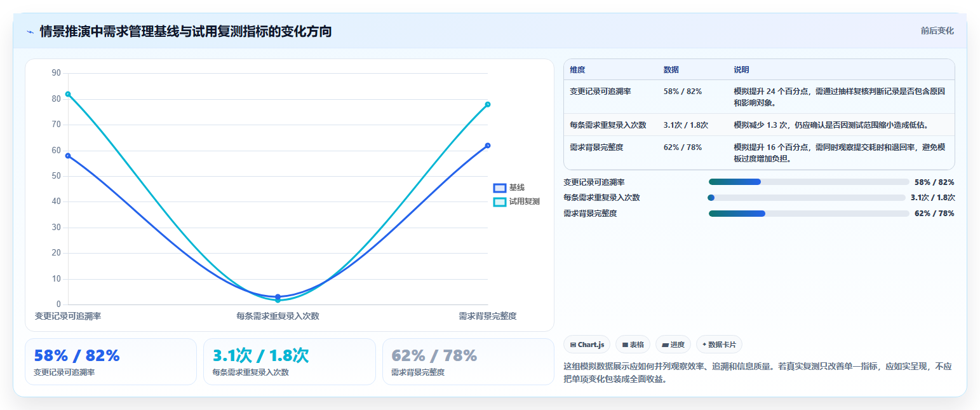Toggle the 试用复测 legend swatch
980x410 pixels.
pyautogui.click(x=500, y=202)
